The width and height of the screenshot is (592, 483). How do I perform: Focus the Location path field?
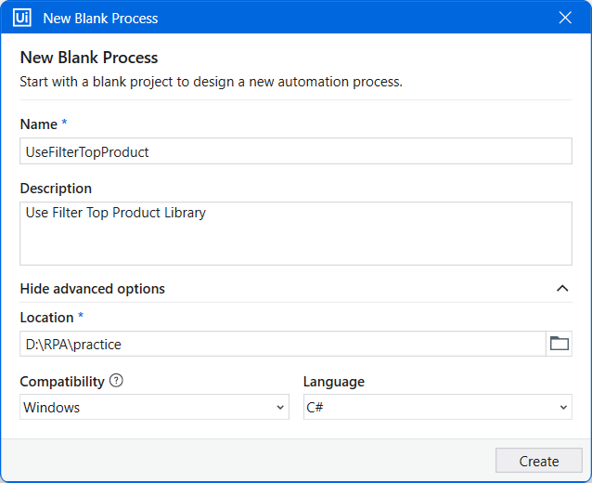pos(283,344)
